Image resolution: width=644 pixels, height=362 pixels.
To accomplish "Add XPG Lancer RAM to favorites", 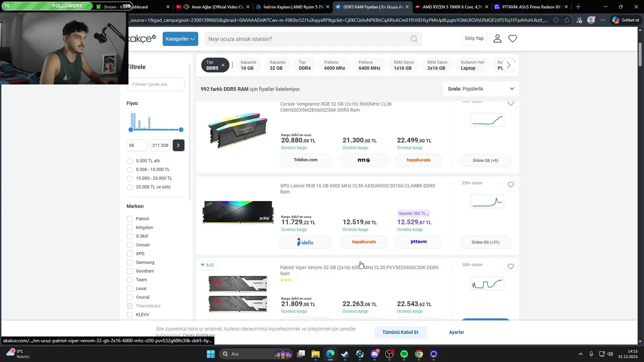I will coord(511,185).
